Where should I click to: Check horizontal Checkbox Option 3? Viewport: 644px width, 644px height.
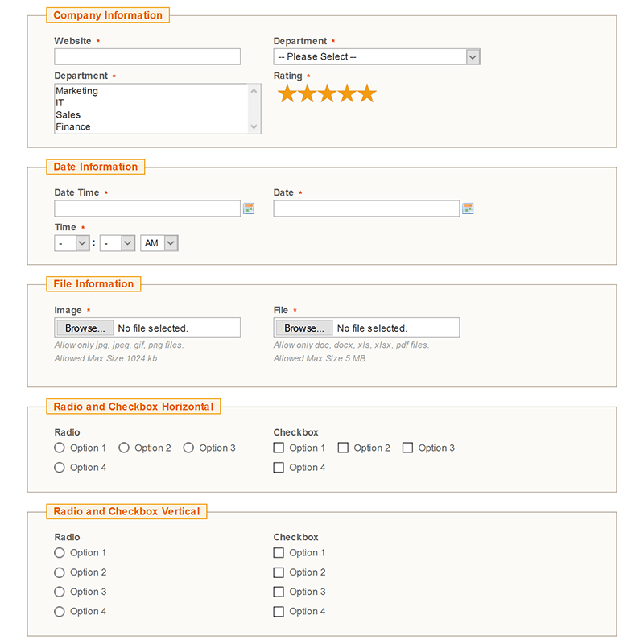(407, 448)
